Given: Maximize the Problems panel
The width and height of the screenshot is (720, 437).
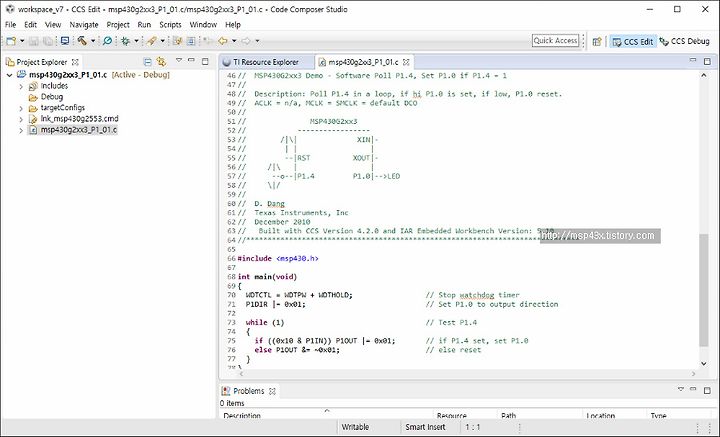Looking at the screenshot, I should point(707,391).
